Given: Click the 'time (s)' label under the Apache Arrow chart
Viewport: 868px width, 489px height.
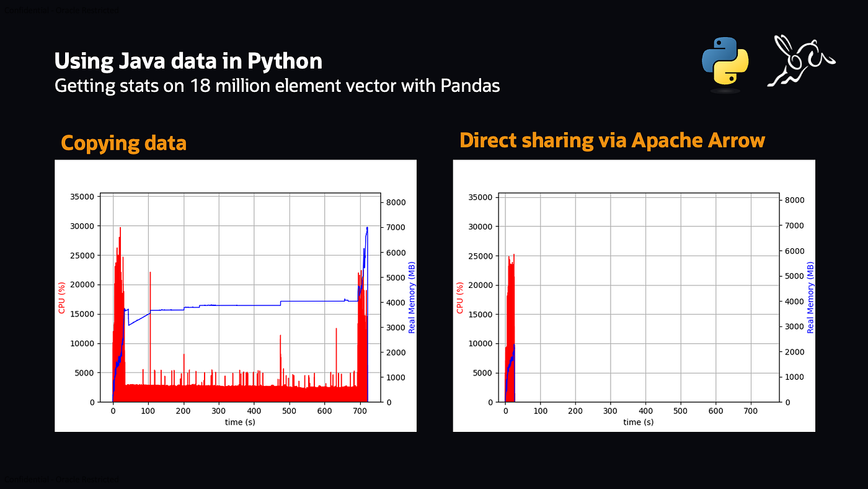Looking at the screenshot, I should point(637,422).
